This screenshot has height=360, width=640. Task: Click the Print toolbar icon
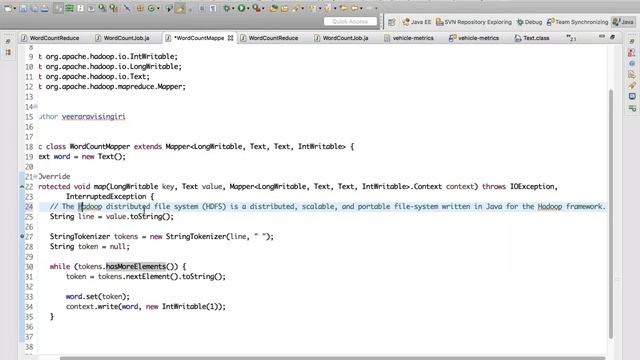tap(44, 8)
